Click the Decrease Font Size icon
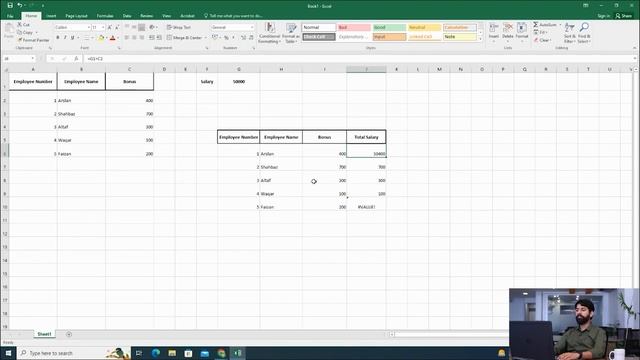640x360 pixels. [x=117, y=27]
